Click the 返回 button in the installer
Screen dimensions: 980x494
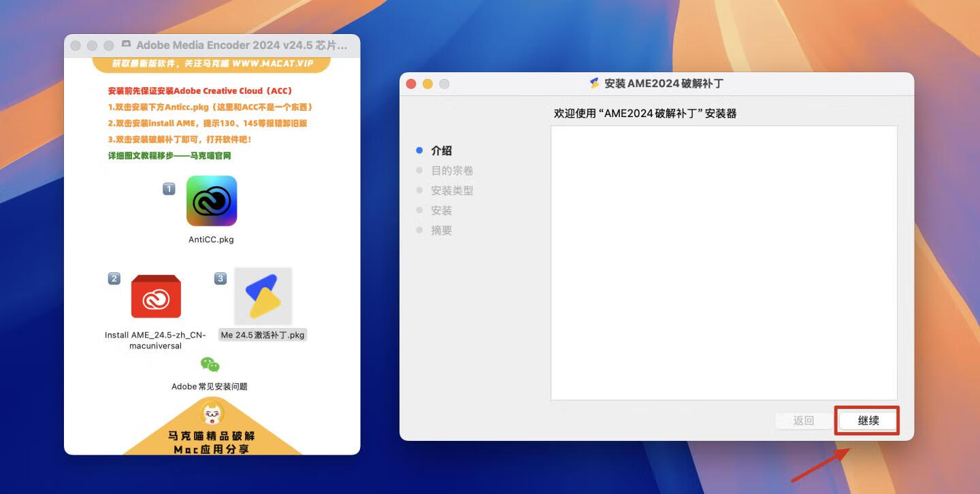[803, 421]
